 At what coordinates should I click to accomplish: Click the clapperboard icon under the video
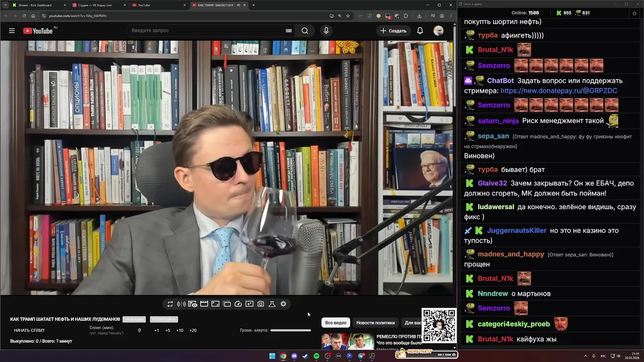point(204,304)
